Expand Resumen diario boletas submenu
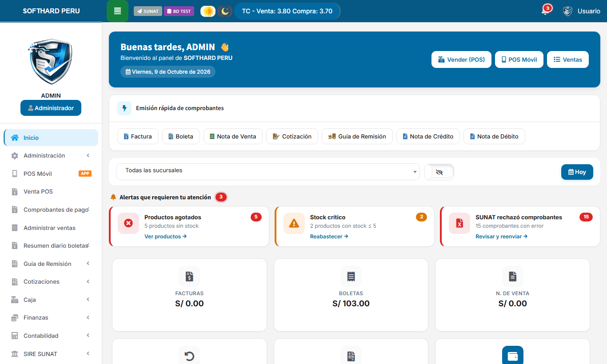The image size is (607, 364). click(x=51, y=245)
